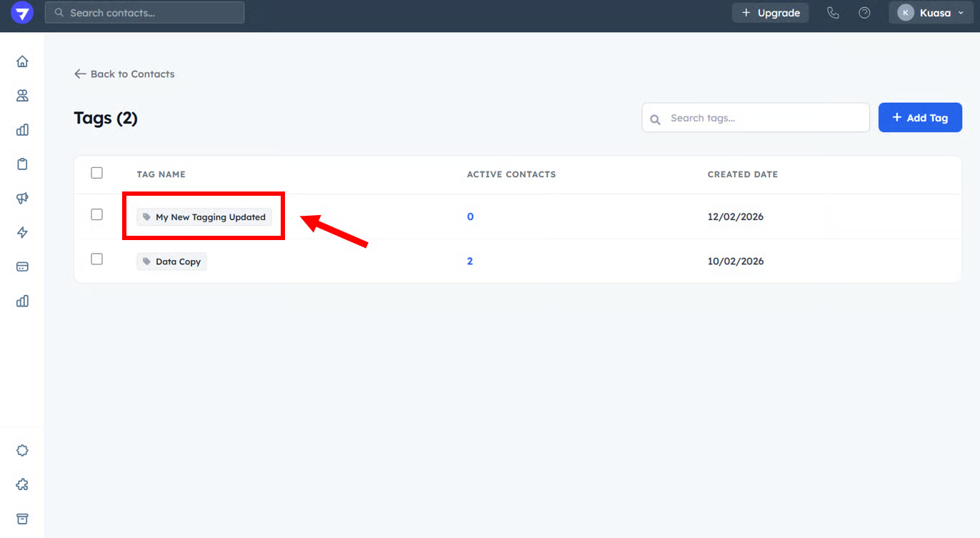The image size is (980, 538).
Task: Click the clipboard icon in sidebar
Action: point(22,164)
